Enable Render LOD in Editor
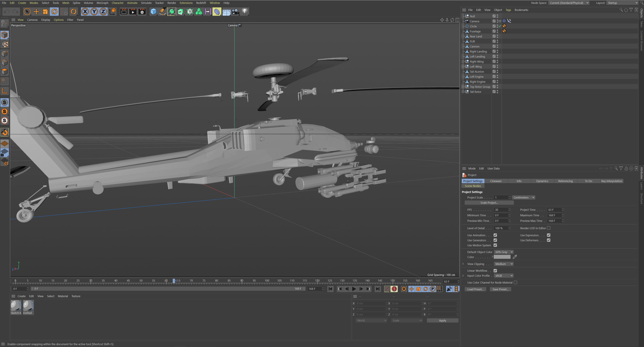The image size is (644, 347). [x=549, y=228]
